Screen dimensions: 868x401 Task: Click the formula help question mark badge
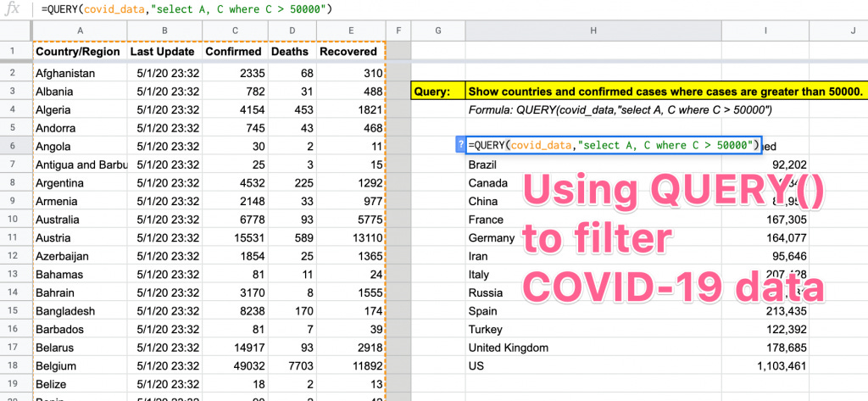click(460, 145)
